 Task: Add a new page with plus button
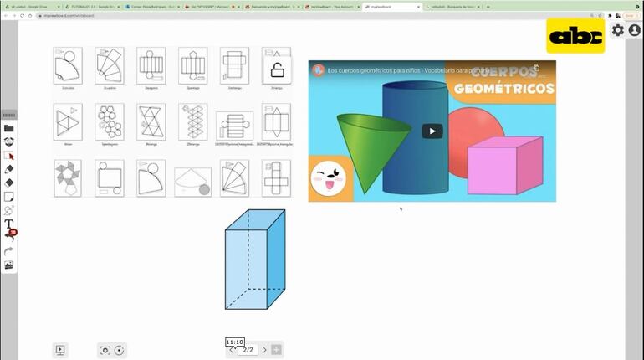tap(277, 350)
